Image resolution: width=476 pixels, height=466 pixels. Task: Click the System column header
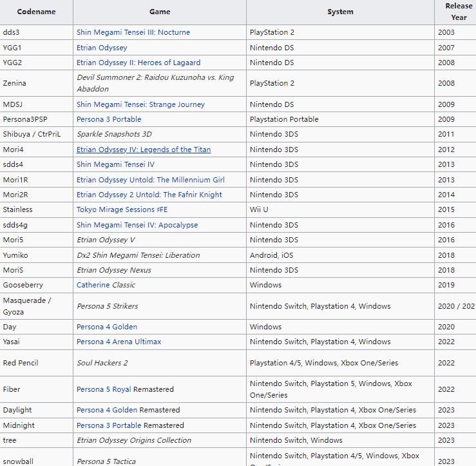click(340, 12)
